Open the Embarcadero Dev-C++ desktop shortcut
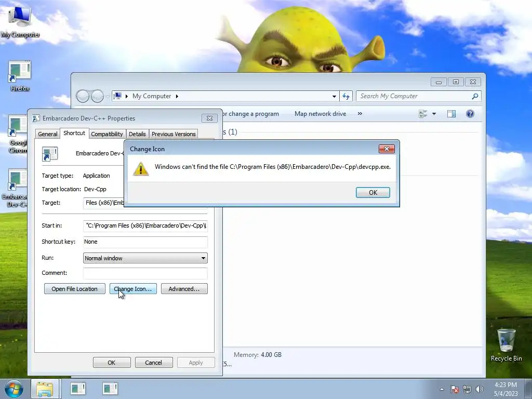532x399 pixels. coord(15,188)
